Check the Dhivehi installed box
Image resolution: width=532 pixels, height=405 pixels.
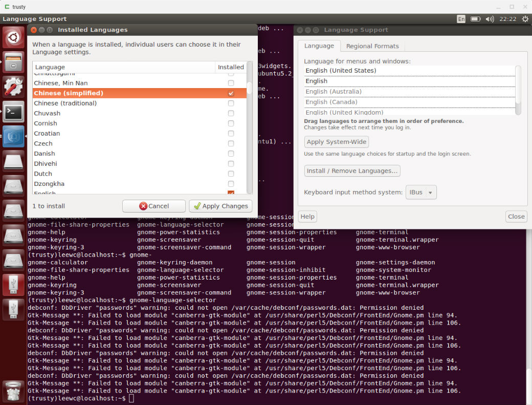231,164
